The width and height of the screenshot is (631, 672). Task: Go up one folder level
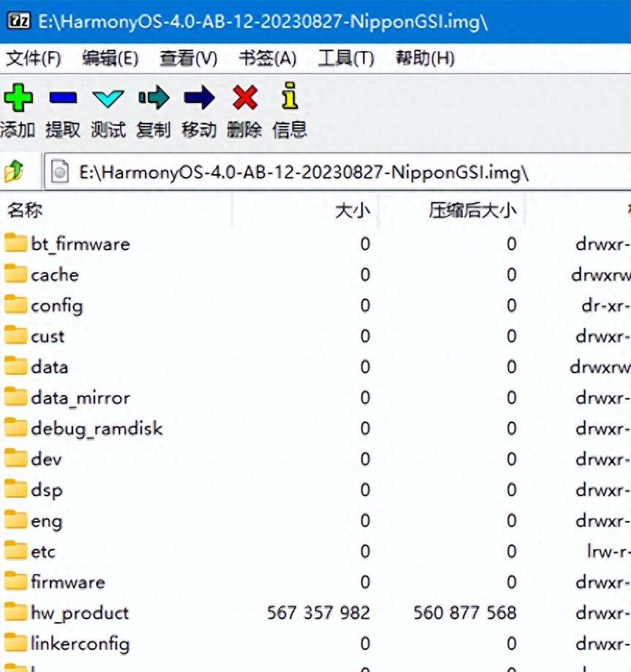[14, 171]
